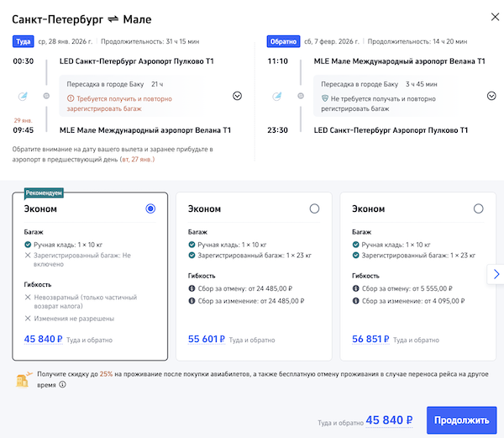Screen dimensions: 504x438
Task: Click the 55 601 ₽ fare price
Action: coord(206,340)
